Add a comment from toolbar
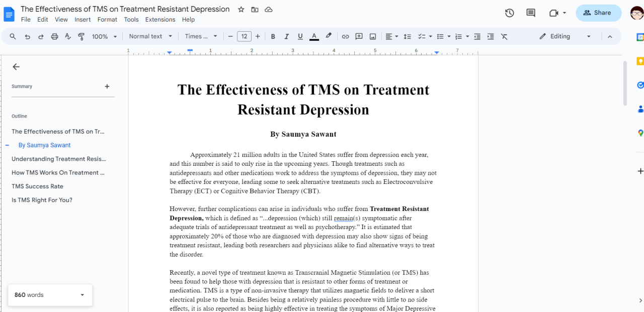The image size is (644, 312). pos(359,37)
